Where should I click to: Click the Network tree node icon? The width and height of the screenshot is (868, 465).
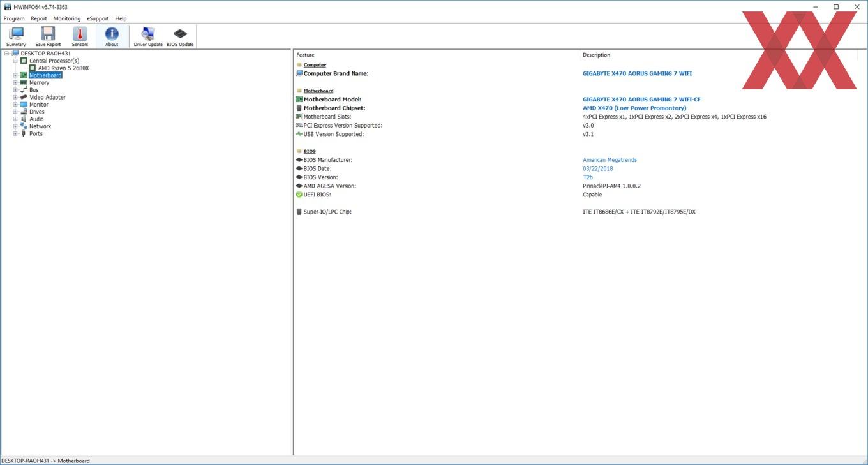24,126
